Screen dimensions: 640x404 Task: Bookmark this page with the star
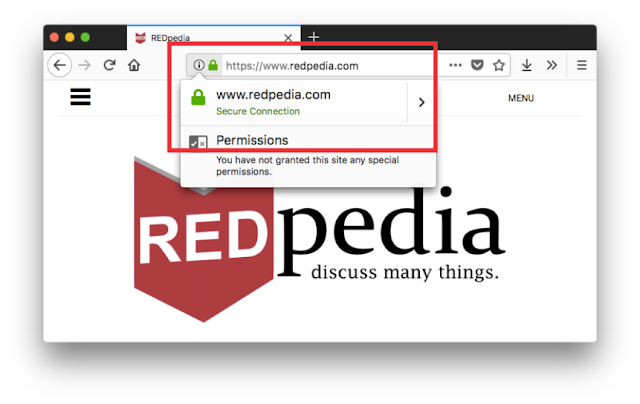[499, 65]
